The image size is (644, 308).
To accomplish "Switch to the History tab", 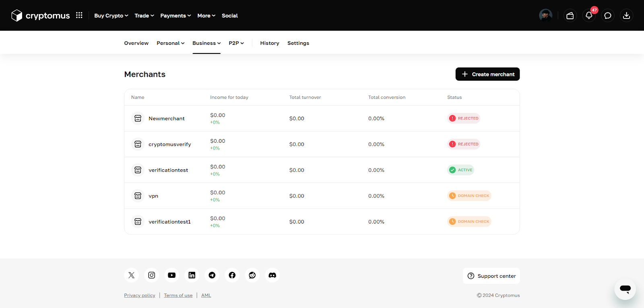I will coord(270,43).
